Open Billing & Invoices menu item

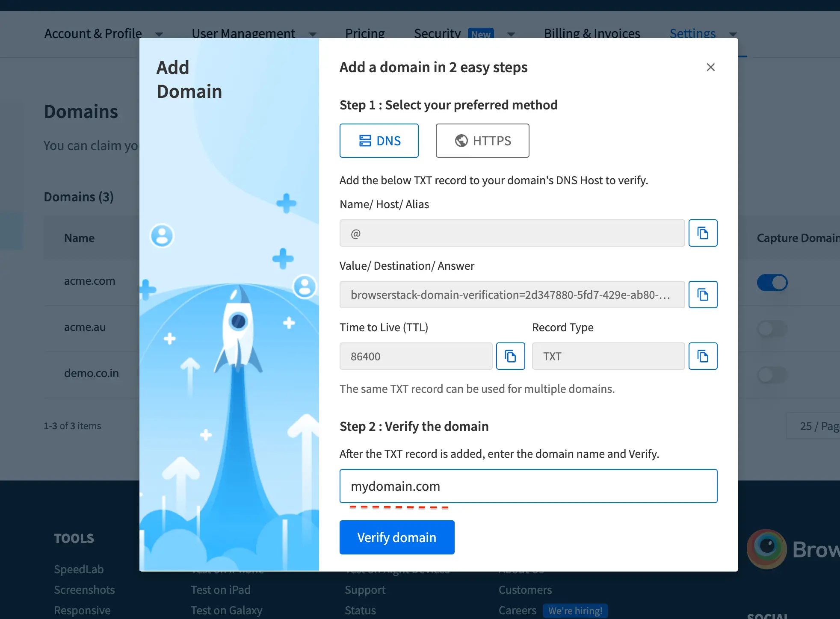pyautogui.click(x=592, y=33)
